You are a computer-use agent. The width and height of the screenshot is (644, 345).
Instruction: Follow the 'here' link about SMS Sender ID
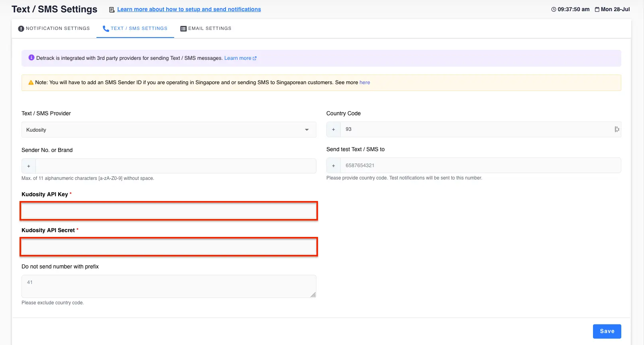pyautogui.click(x=365, y=83)
